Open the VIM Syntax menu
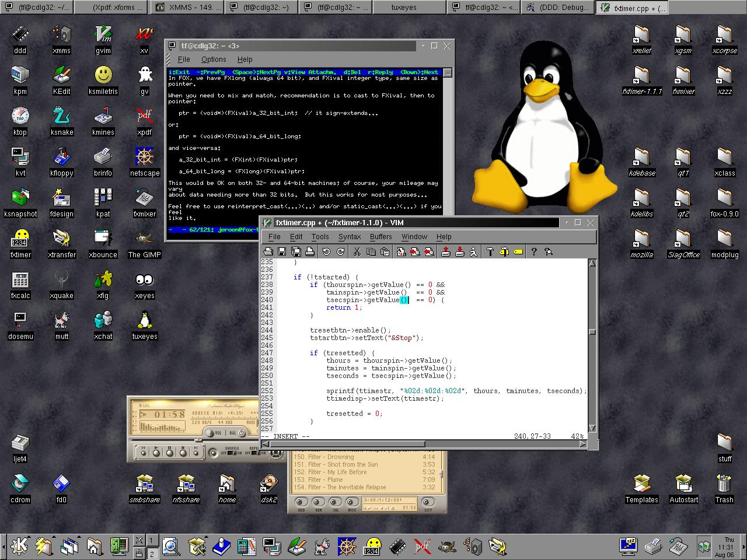Image resolution: width=747 pixels, height=560 pixels. pos(350,237)
